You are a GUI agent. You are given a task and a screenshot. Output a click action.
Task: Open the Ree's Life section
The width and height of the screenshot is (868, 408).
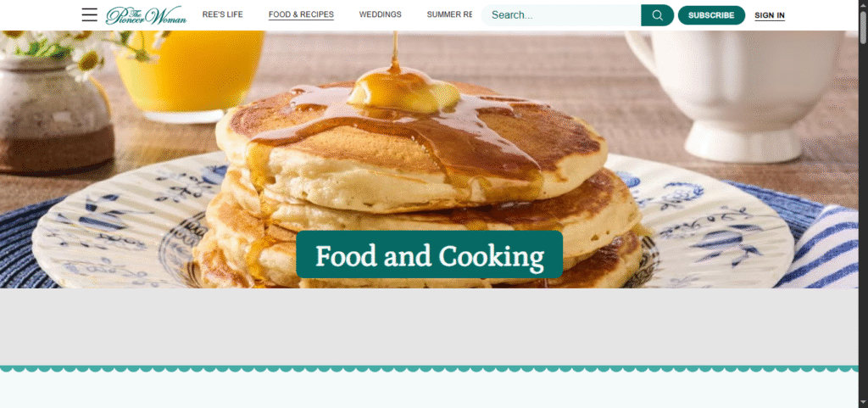[223, 15]
